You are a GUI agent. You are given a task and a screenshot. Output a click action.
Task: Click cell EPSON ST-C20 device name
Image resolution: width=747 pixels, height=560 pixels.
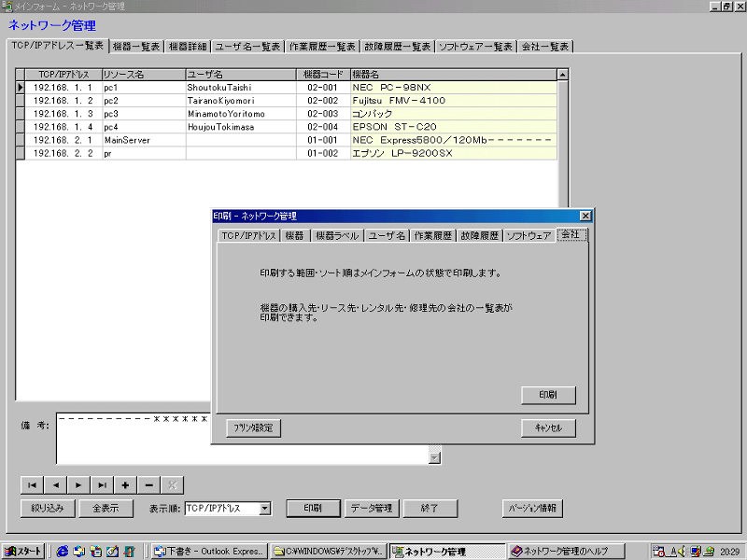454,127
